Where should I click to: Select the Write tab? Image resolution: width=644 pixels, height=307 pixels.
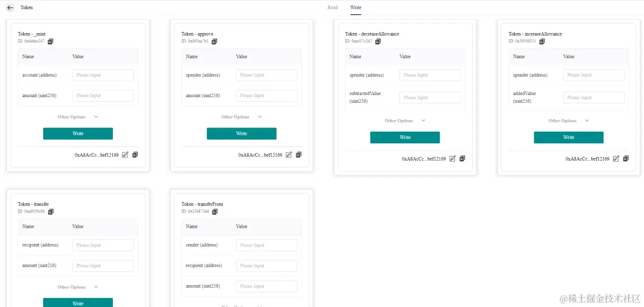356,8
